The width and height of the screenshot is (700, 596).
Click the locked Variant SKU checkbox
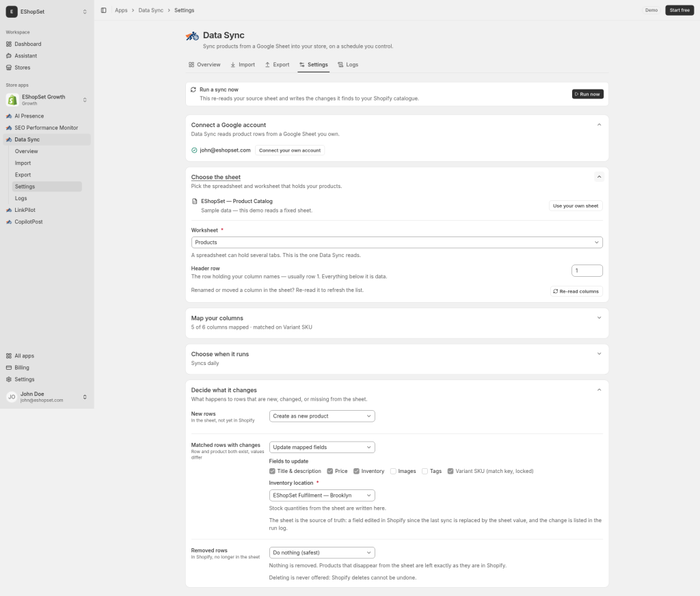tap(450, 472)
